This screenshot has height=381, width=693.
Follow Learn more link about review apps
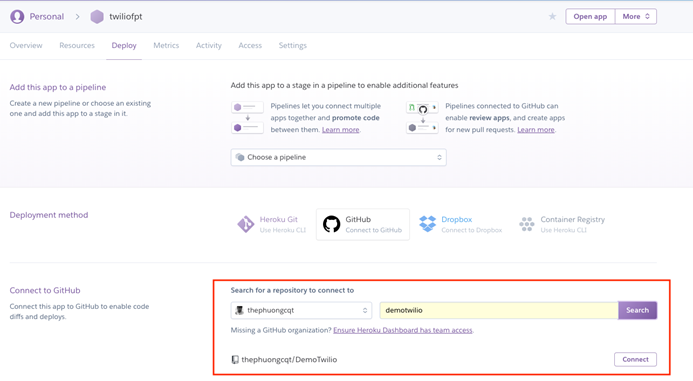pos(536,130)
